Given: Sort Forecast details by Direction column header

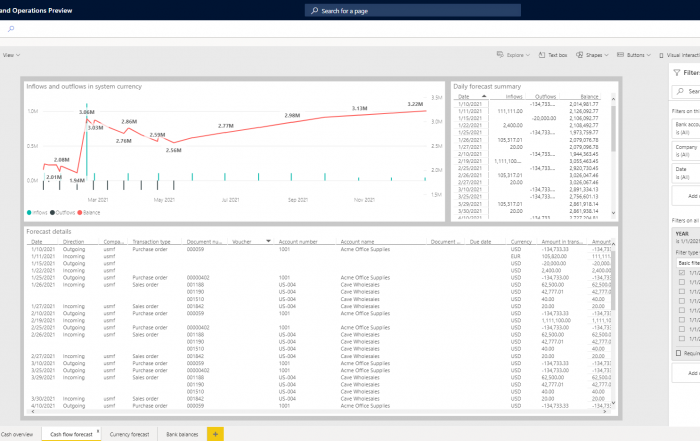Looking at the screenshot, I should click(73, 241).
